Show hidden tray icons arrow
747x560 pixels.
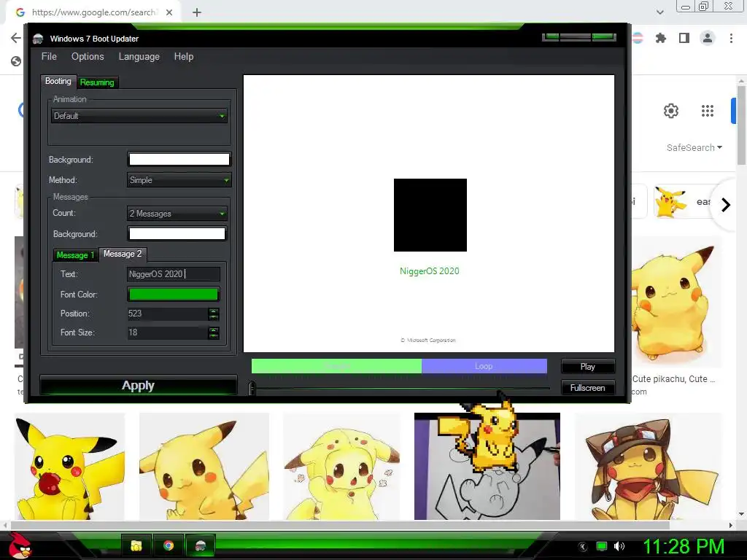[583, 547]
